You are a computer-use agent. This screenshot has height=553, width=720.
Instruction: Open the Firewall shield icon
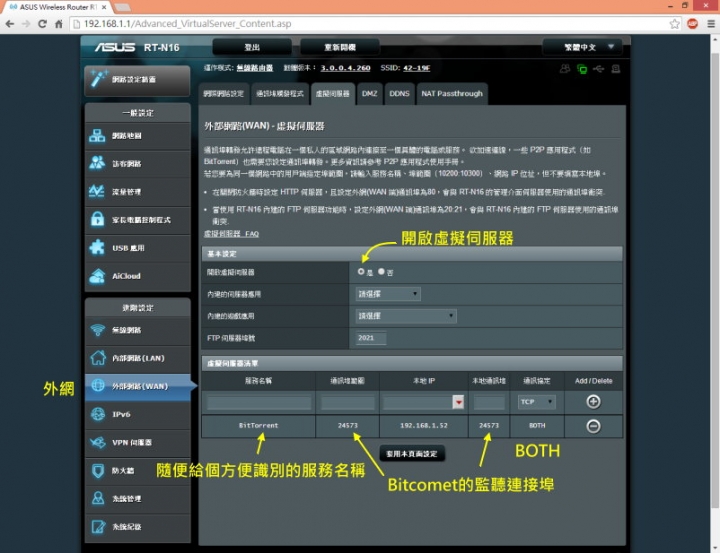97,471
